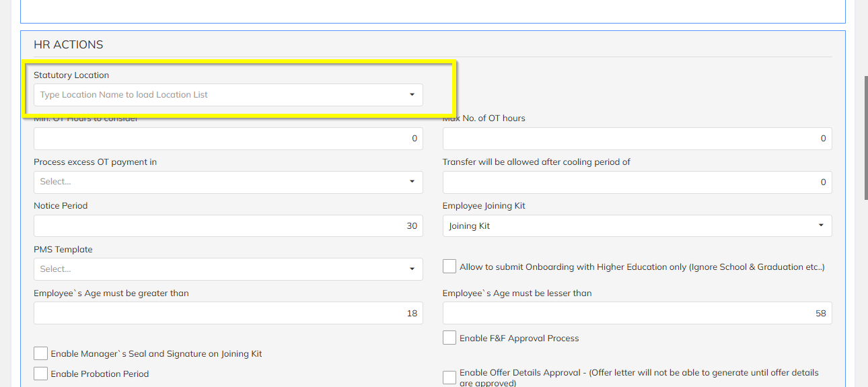Enable Probation Period checkbox

click(41, 374)
